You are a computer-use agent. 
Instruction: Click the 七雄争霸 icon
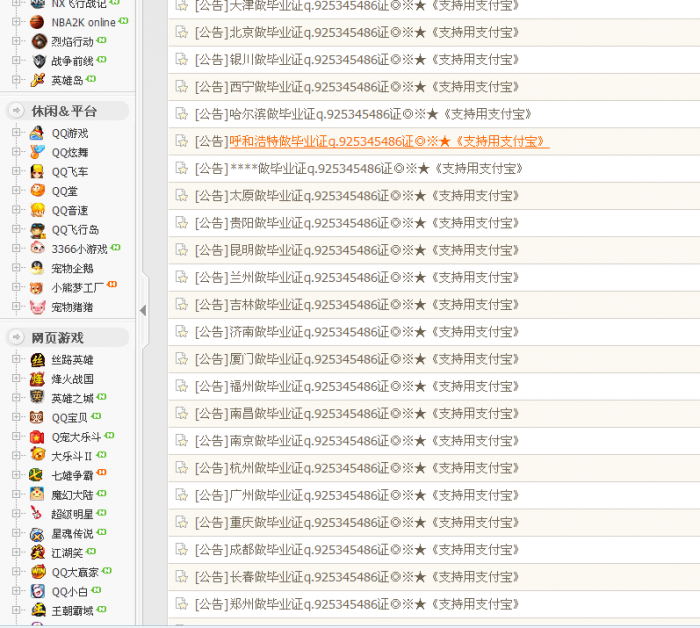click(37, 475)
